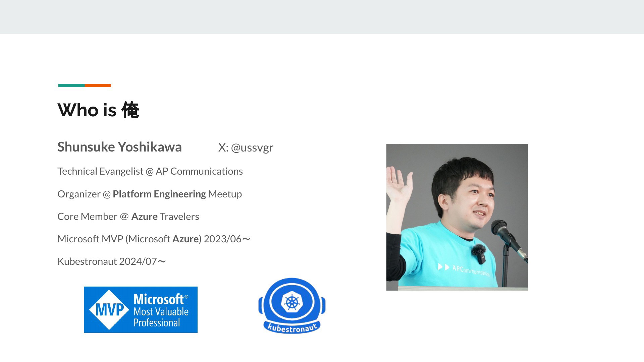
Task: Click the Microsoft MVP badge logo
Action: coord(141,309)
